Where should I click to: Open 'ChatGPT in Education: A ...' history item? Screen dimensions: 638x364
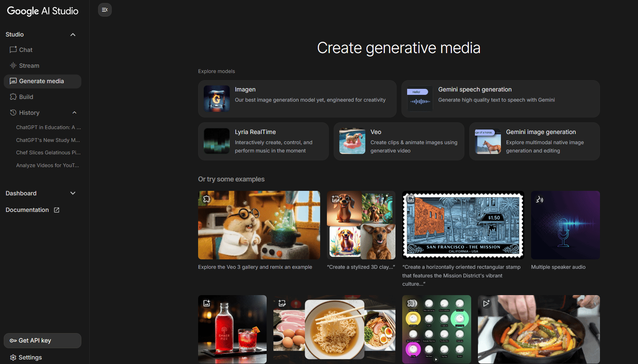tap(49, 127)
